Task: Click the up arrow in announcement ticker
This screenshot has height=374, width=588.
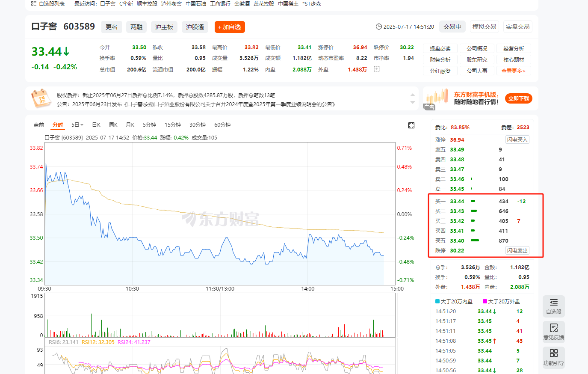Action: coord(413,95)
